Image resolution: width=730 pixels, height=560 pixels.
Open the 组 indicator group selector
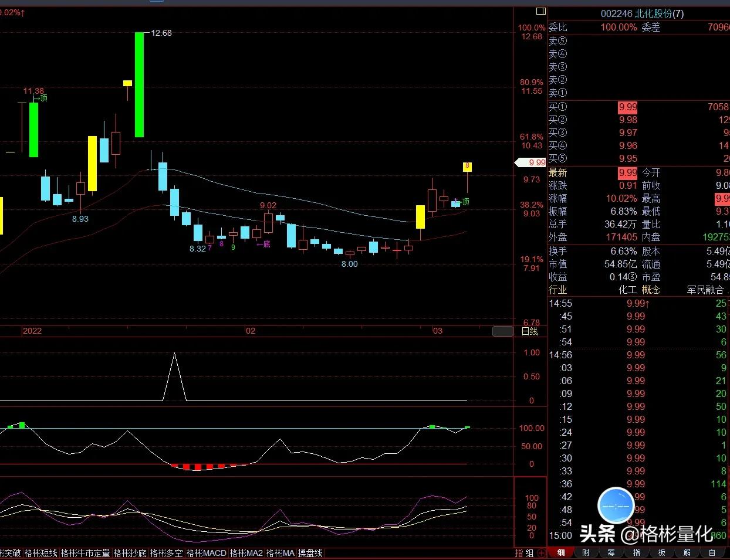click(x=529, y=553)
